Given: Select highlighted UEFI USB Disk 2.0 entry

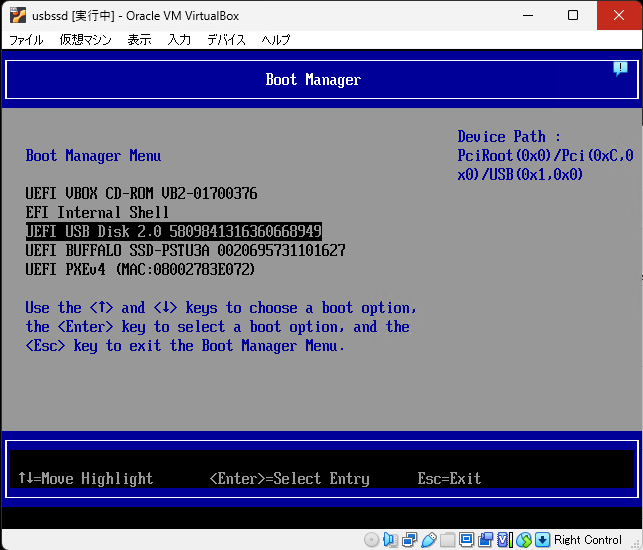Looking at the screenshot, I should point(173,232).
